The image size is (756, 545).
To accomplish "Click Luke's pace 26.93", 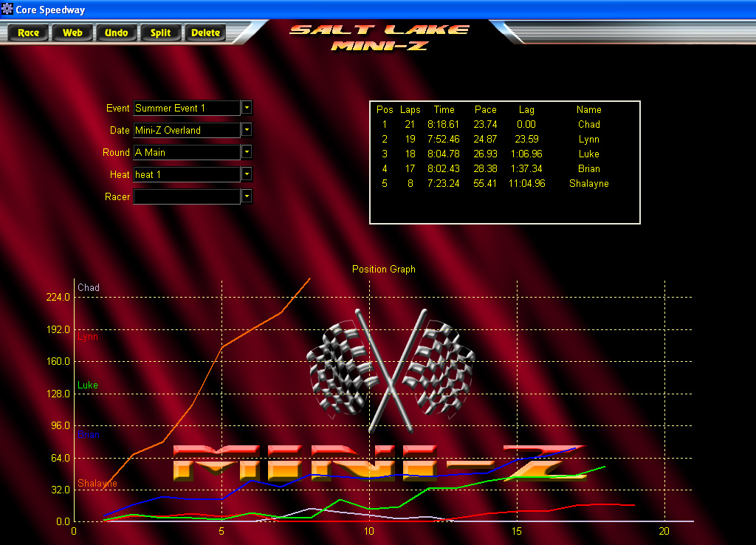I will click(x=486, y=154).
